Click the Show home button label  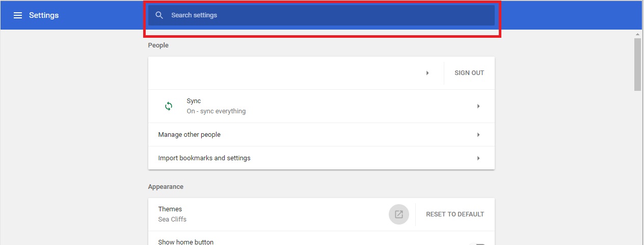coord(186,242)
